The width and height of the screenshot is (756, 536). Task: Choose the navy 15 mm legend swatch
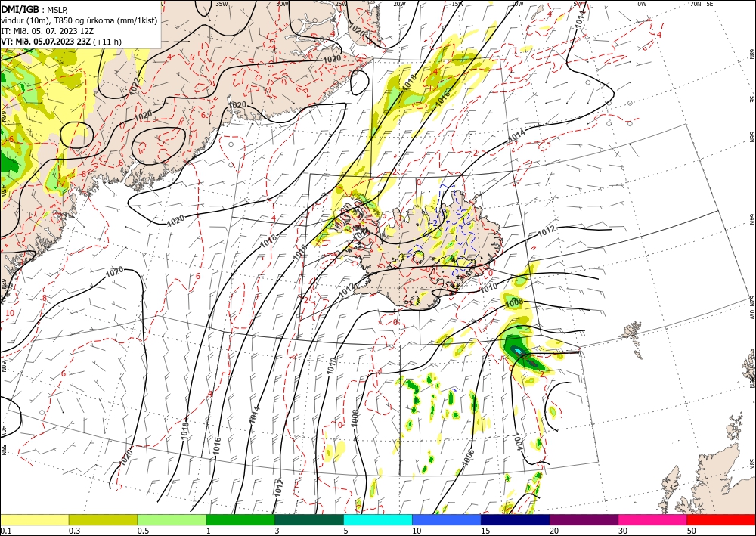pos(516,519)
